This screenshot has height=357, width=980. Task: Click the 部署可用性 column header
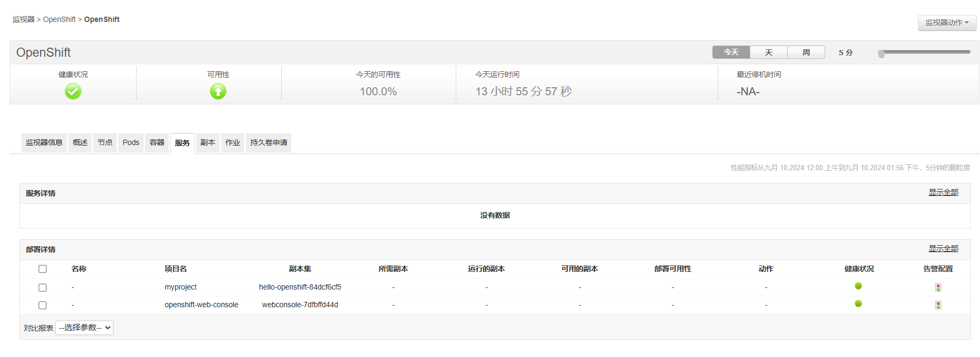[x=673, y=269]
